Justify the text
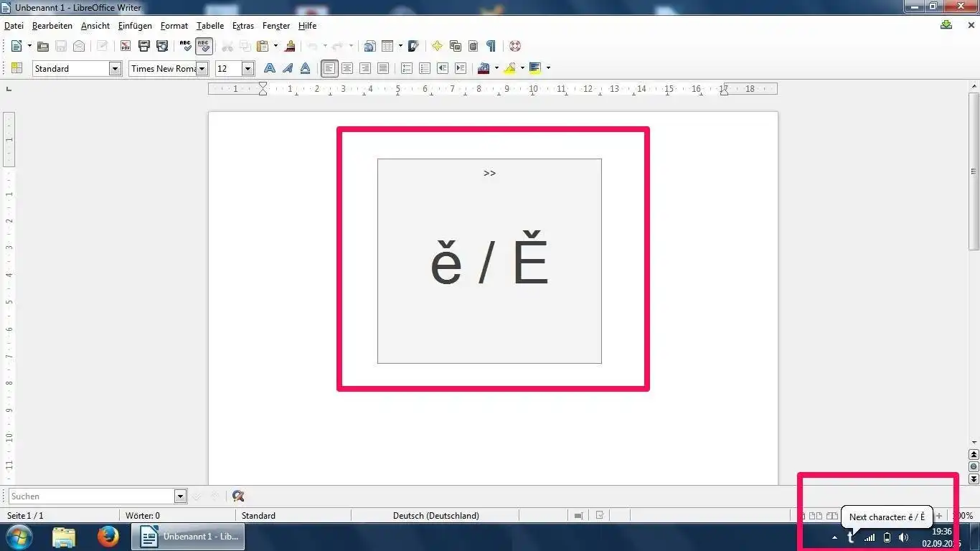 click(x=383, y=68)
